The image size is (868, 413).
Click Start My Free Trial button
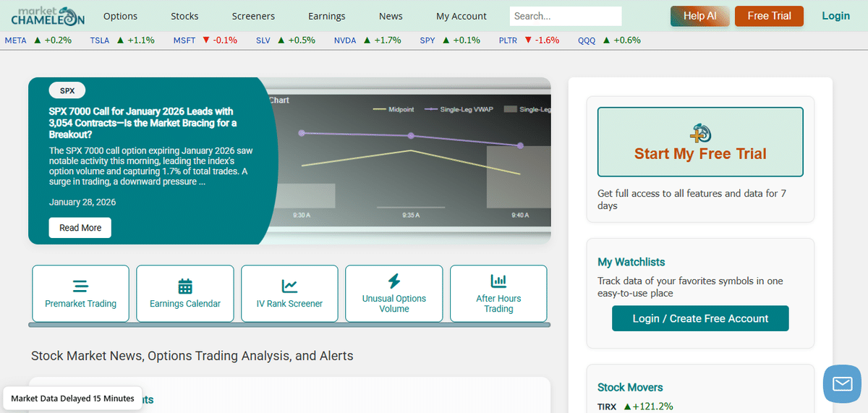coord(700,142)
